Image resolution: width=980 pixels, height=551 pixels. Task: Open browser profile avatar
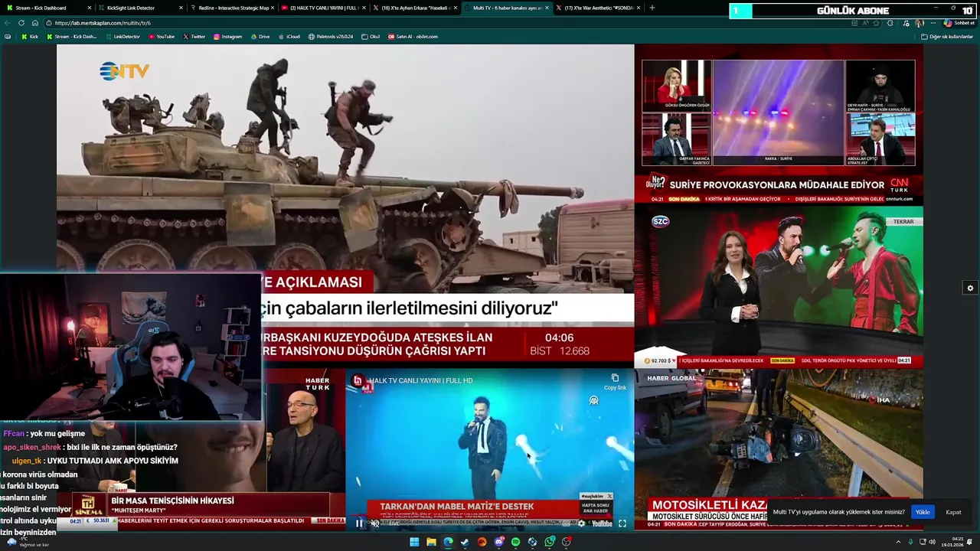920,23
